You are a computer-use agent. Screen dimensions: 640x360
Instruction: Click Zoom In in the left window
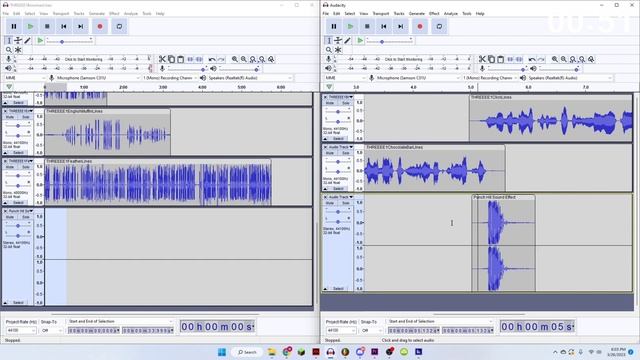click(x=235, y=59)
